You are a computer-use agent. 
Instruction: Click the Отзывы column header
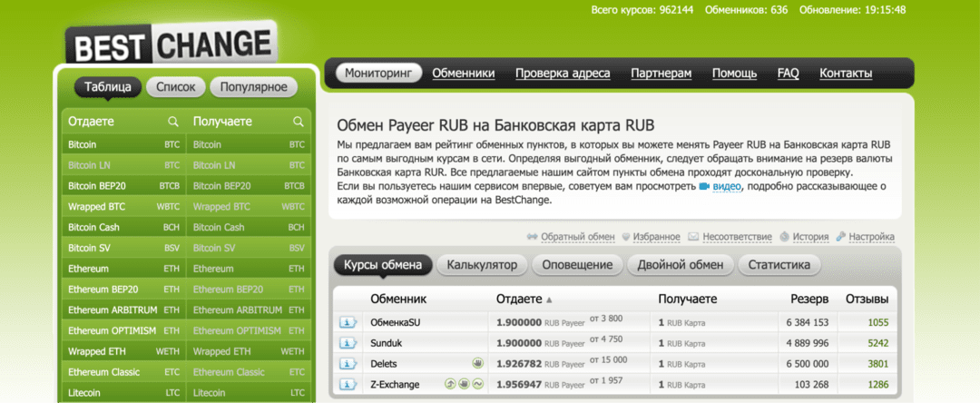coord(867,300)
